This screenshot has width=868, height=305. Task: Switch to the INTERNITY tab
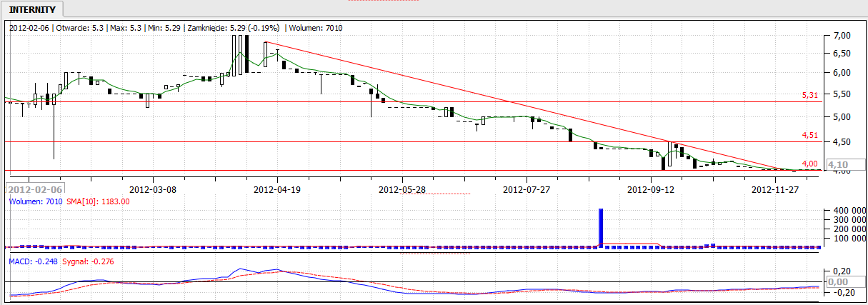pos(33,9)
